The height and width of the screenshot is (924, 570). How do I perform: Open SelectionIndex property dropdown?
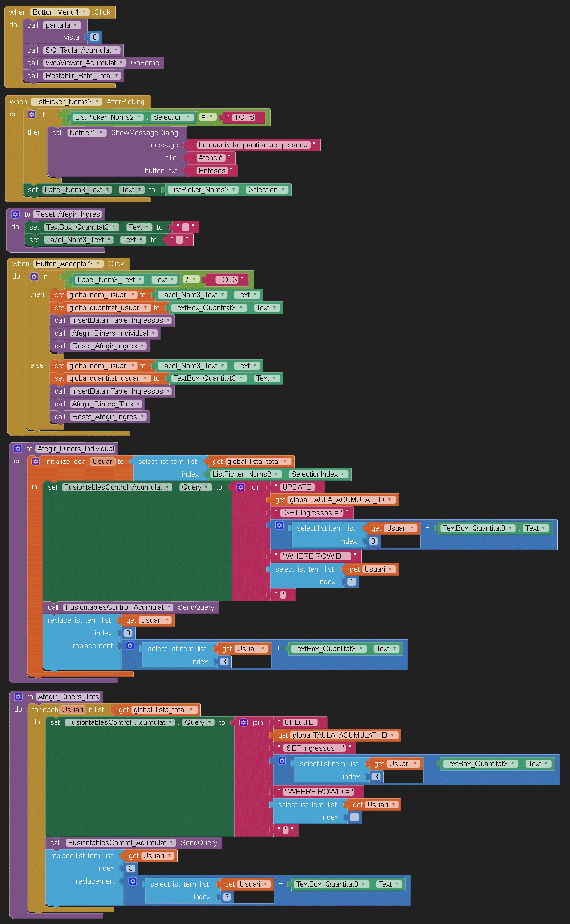tap(342, 474)
